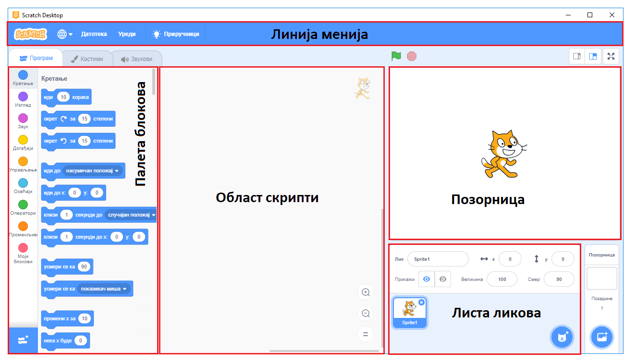Viewport: 636px width, 364px height.
Task: Switch to large stage layout
Action: pyautogui.click(x=593, y=56)
